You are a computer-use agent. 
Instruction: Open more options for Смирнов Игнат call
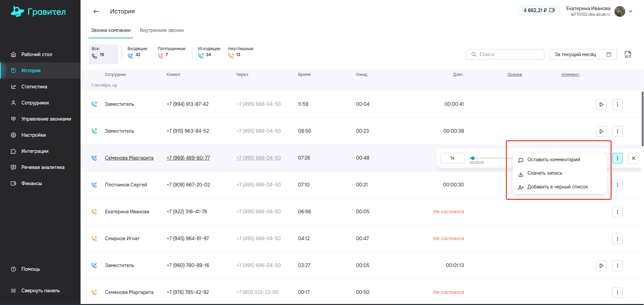(x=617, y=239)
